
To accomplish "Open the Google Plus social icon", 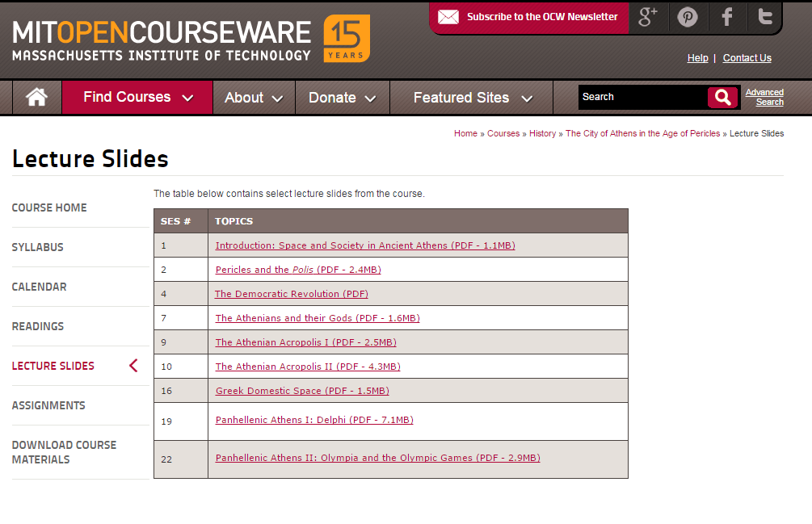I will coord(648,17).
